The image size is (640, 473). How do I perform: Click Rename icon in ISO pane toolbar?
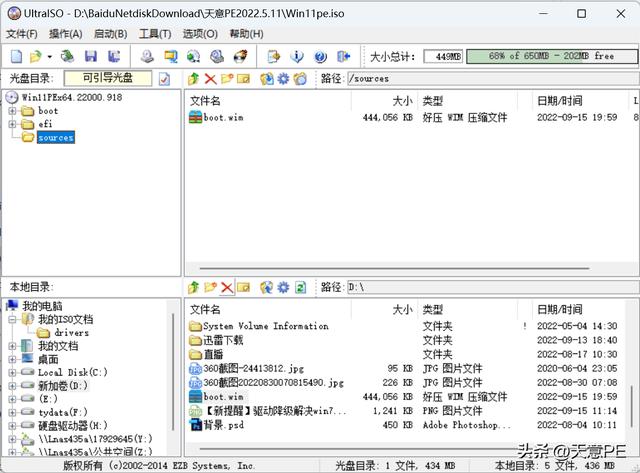[244, 78]
